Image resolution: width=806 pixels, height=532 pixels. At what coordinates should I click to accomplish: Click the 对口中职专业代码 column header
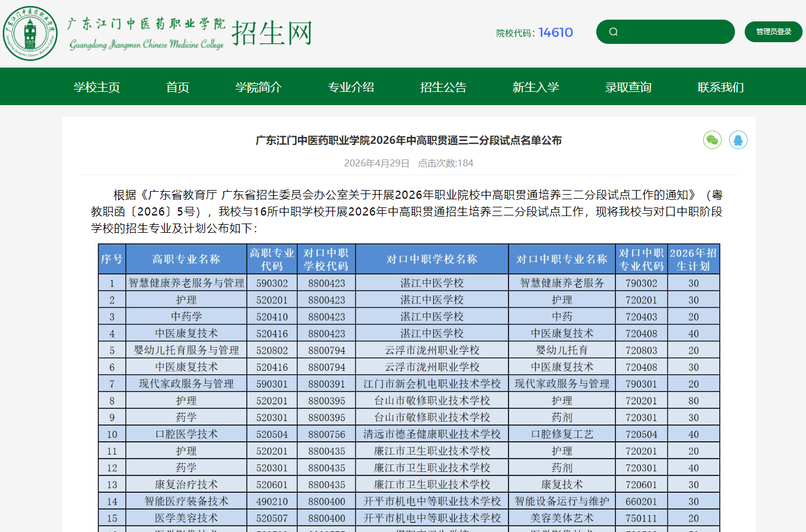click(641, 259)
